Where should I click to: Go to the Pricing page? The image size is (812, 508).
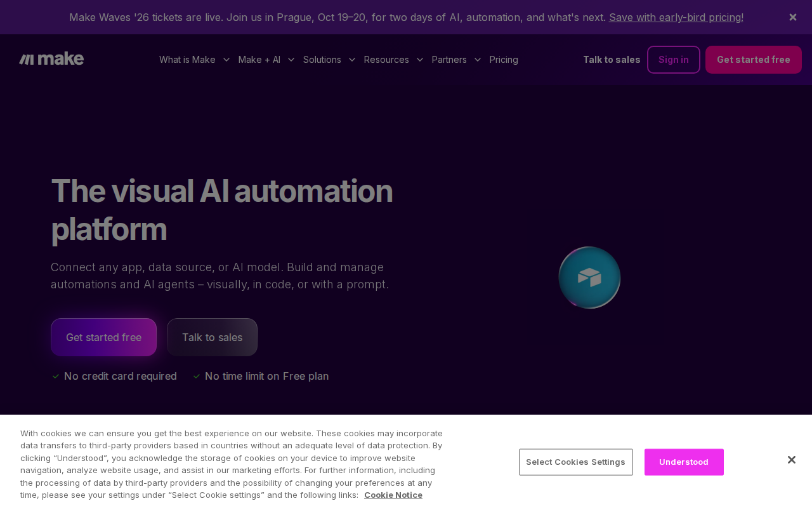tap(504, 60)
